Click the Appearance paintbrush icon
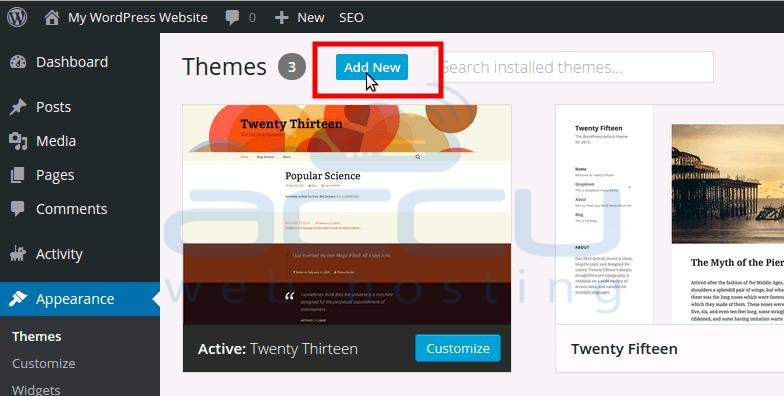The height and width of the screenshot is (396, 784). pos(18,299)
